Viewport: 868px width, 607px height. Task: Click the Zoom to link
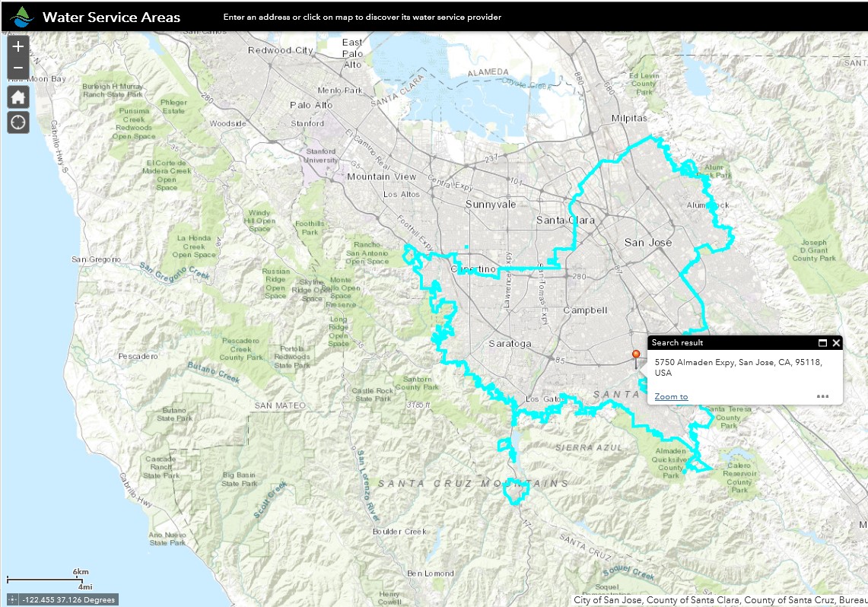669,396
